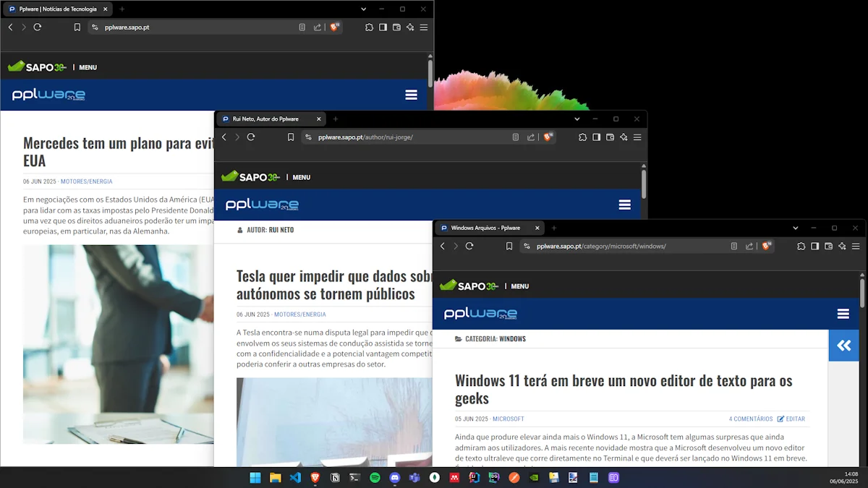Toggle bookmark for the category/microsoft/windows page

[509, 246]
